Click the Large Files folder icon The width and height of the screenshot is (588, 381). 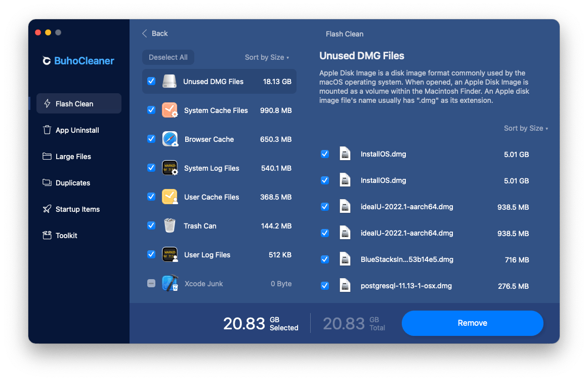[x=47, y=156]
